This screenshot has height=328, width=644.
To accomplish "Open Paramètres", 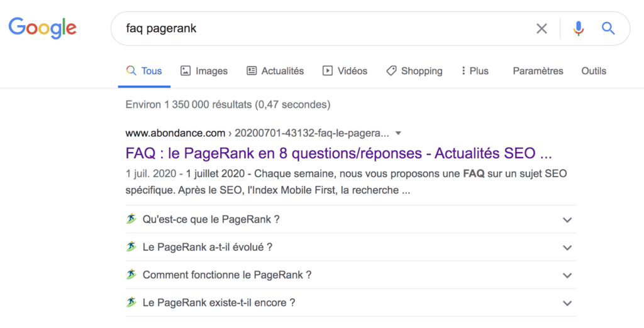I will [x=538, y=71].
